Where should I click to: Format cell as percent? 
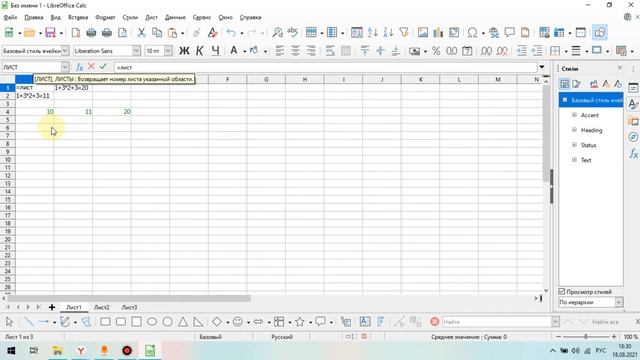(x=436, y=51)
